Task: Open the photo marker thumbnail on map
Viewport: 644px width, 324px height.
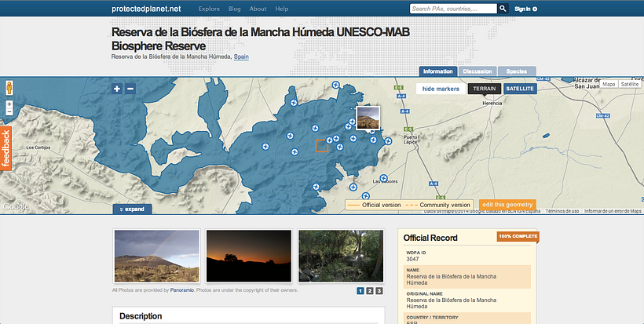Action: (368, 118)
